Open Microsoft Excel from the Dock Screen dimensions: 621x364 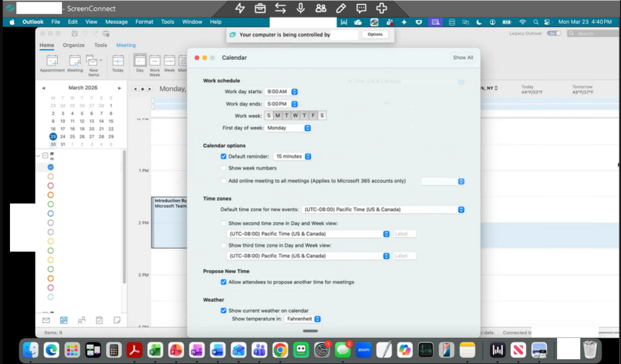155,350
